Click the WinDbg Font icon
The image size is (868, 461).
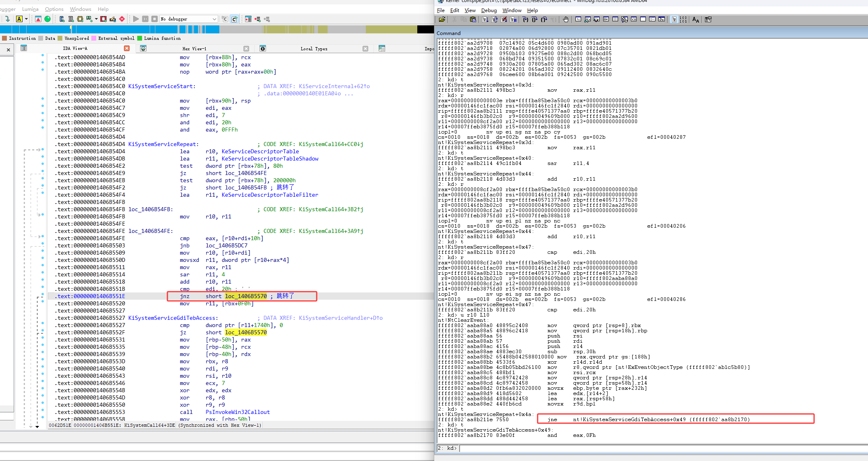point(695,19)
